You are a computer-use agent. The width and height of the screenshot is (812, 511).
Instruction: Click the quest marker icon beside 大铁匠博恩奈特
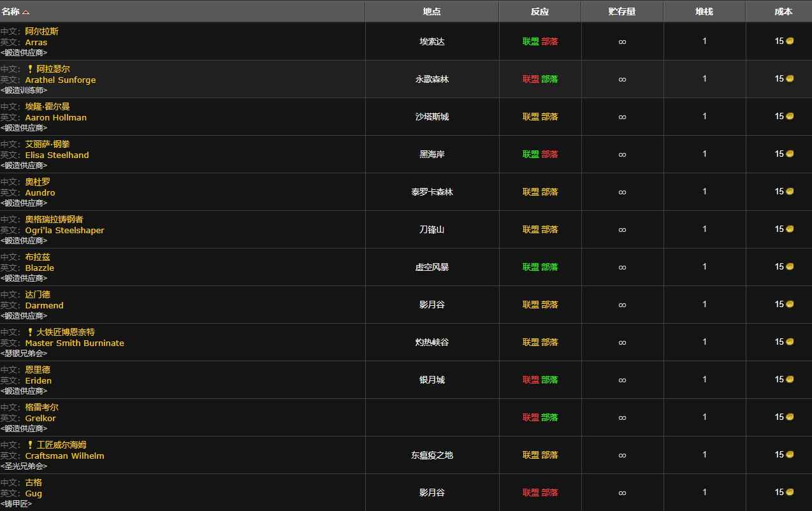click(x=30, y=332)
